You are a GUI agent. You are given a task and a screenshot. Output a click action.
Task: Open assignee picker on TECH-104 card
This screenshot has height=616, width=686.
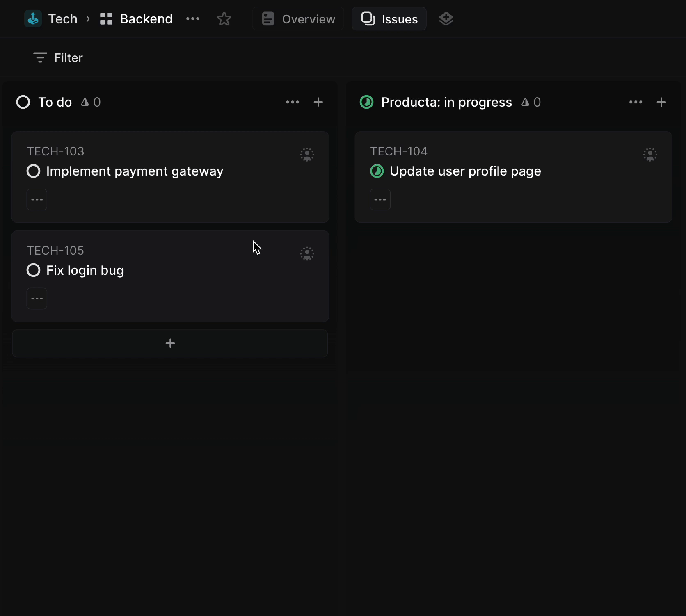tap(650, 155)
